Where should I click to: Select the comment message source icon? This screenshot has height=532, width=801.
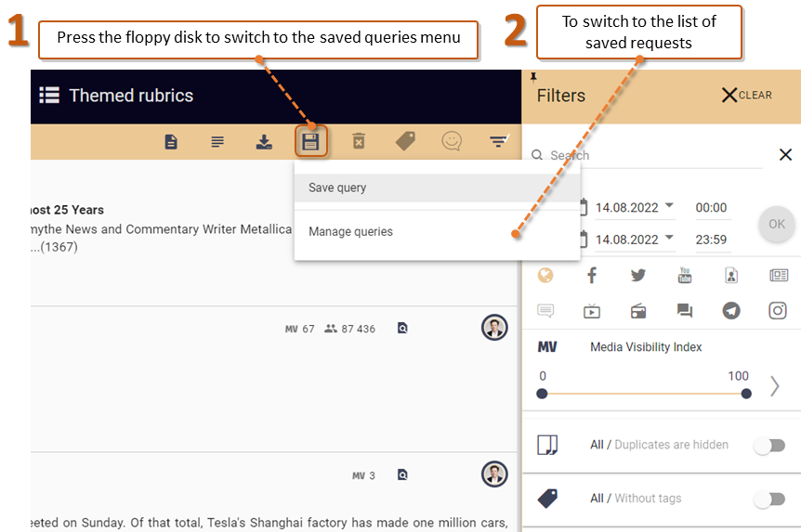(545, 310)
